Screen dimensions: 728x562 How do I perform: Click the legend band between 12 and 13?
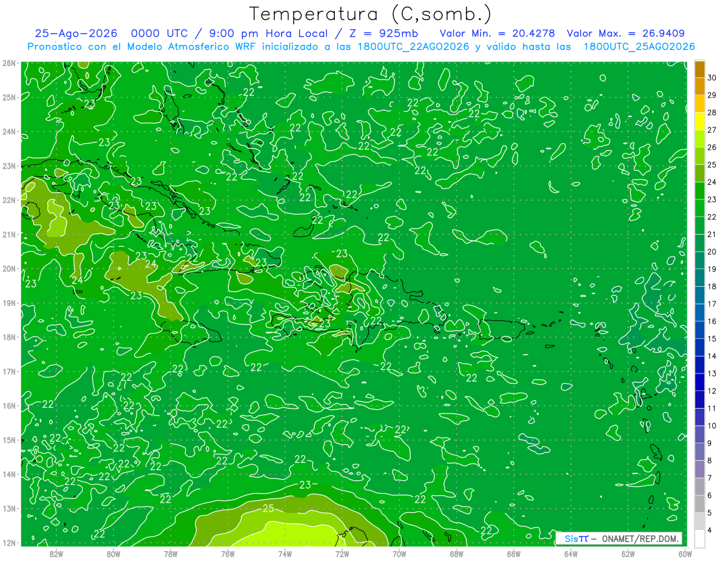(699, 383)
